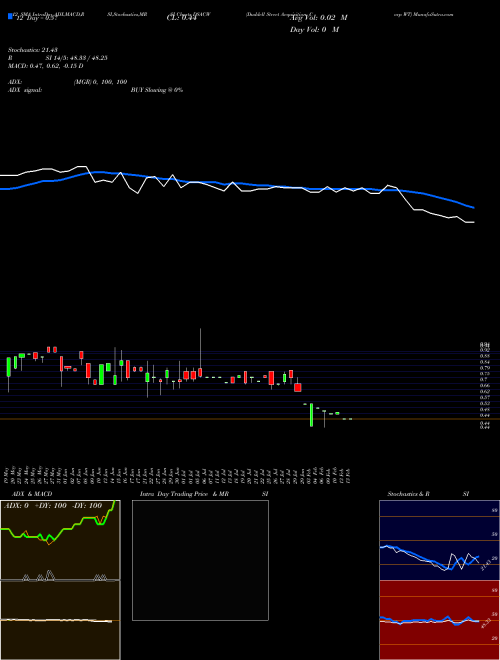Click the 'SI 14/3: 48.33 / 48.25' value
The image size is (500, 660).
pos(77,58)
